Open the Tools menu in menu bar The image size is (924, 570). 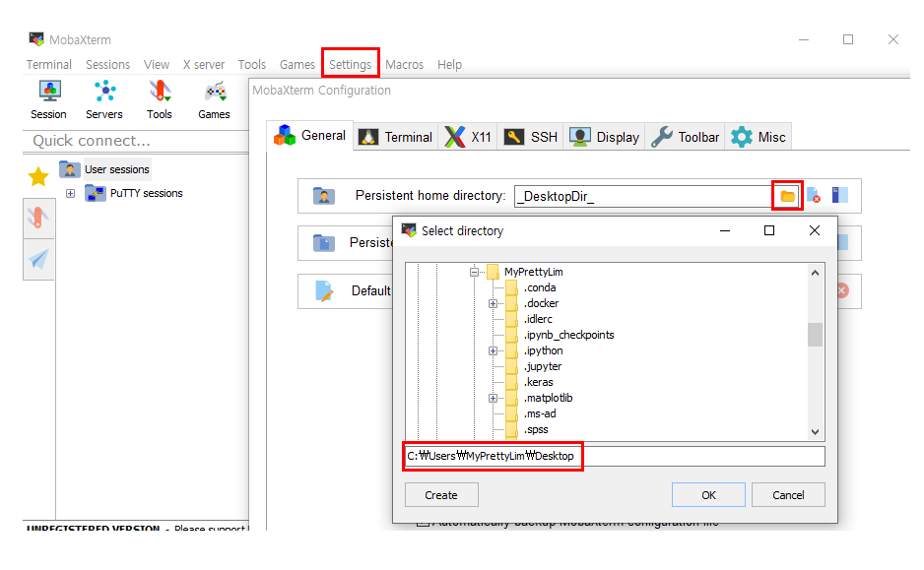(252, 64)
